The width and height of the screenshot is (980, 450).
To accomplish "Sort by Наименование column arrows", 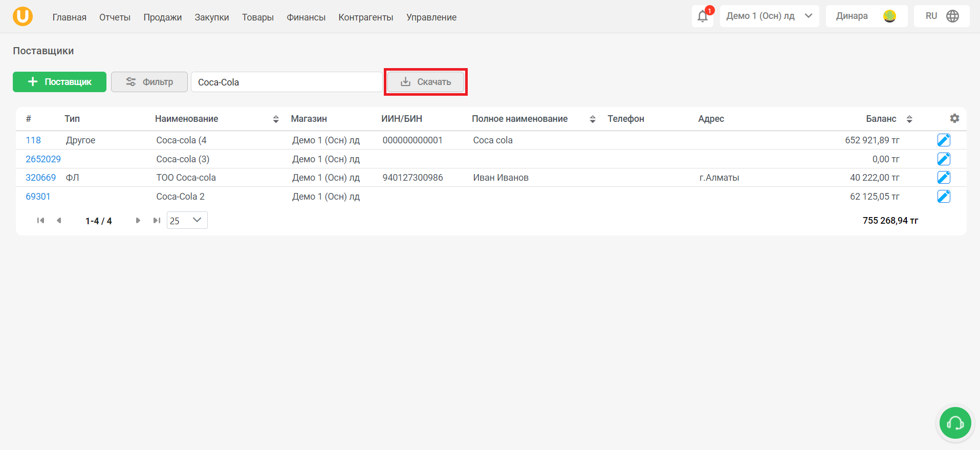I will pyautogui.click(x=276, y=119).
